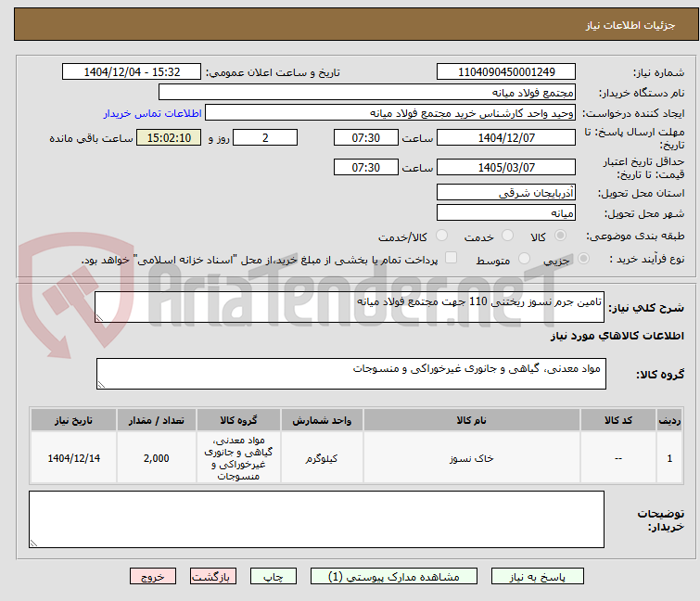
Task: Select the جزیی purchase type radio
Action: click(583, 259)
